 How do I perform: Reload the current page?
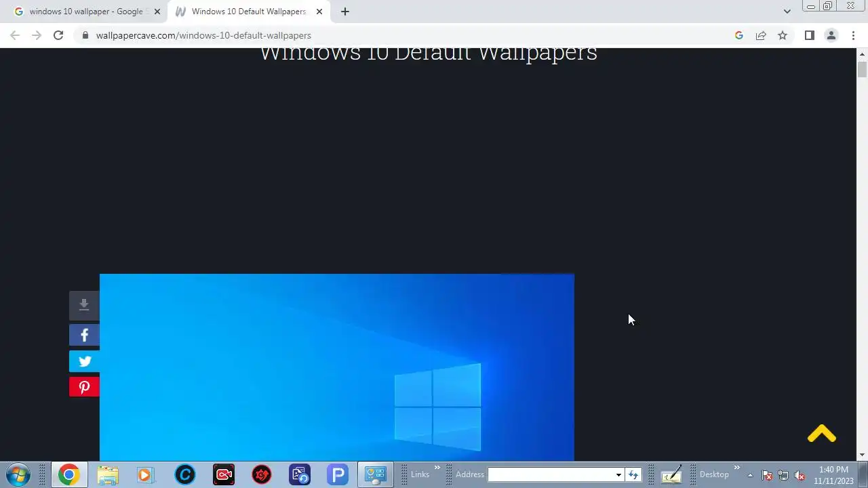pyautogui.click(x=58, y=35)
